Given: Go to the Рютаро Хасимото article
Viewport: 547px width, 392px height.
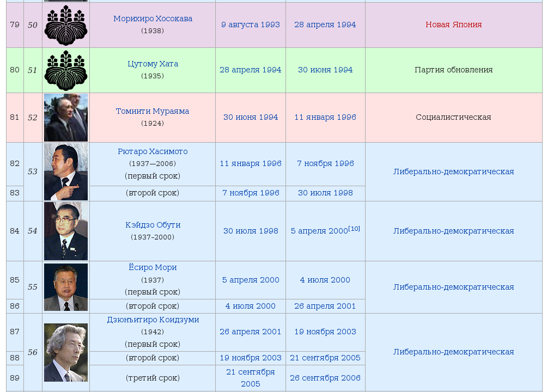Looking at the screenshot, I should click(x=153, y=151).
